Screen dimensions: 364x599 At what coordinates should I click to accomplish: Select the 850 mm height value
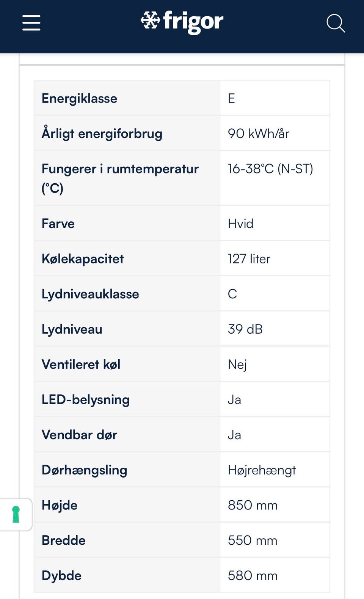[x=253, y=505]
